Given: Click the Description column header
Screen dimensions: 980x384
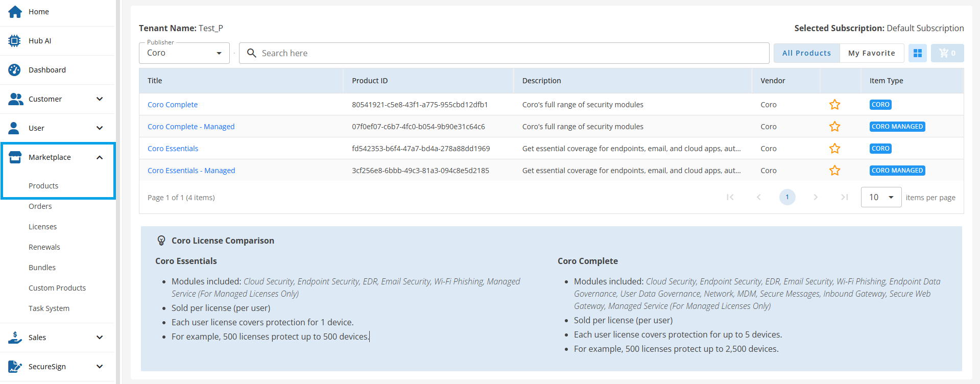Looking at the screenshot, I should click(x=633, y=81).
